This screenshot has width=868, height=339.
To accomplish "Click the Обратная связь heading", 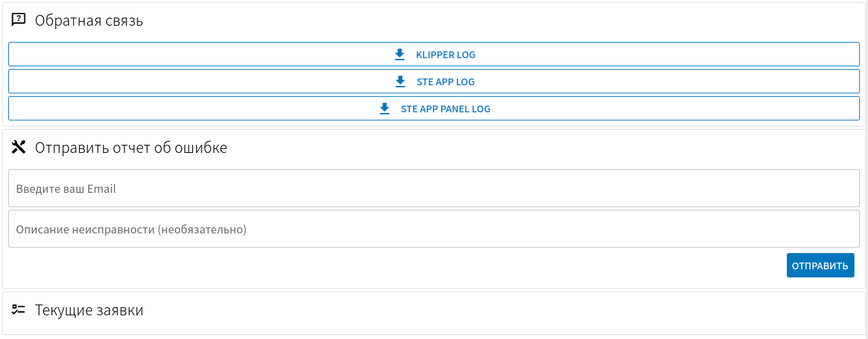I will 89,21.
